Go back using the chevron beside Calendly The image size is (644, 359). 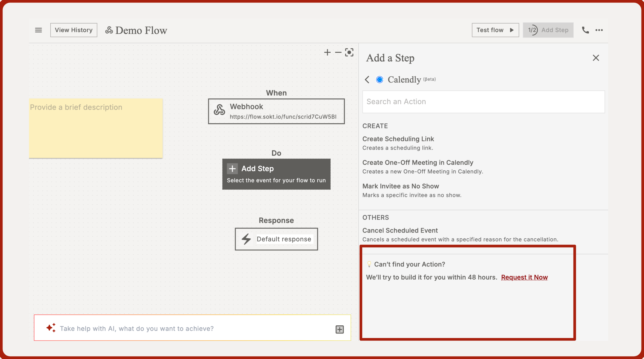point(367,80)
